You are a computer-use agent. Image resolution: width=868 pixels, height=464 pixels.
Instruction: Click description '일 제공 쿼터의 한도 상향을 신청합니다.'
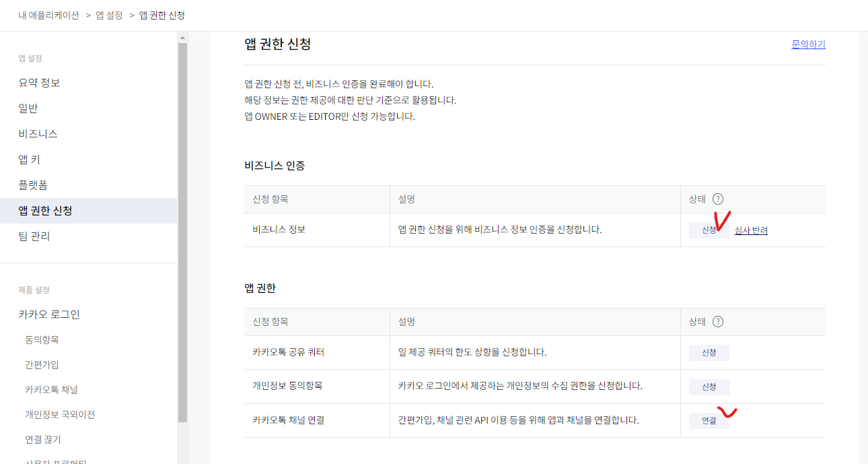472,352
